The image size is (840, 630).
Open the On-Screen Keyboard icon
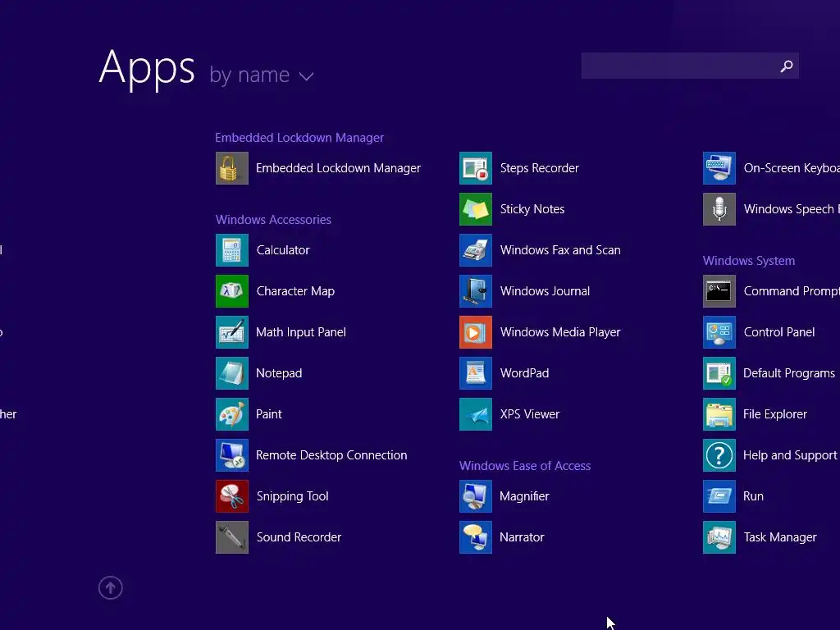[x=719, y=168]
